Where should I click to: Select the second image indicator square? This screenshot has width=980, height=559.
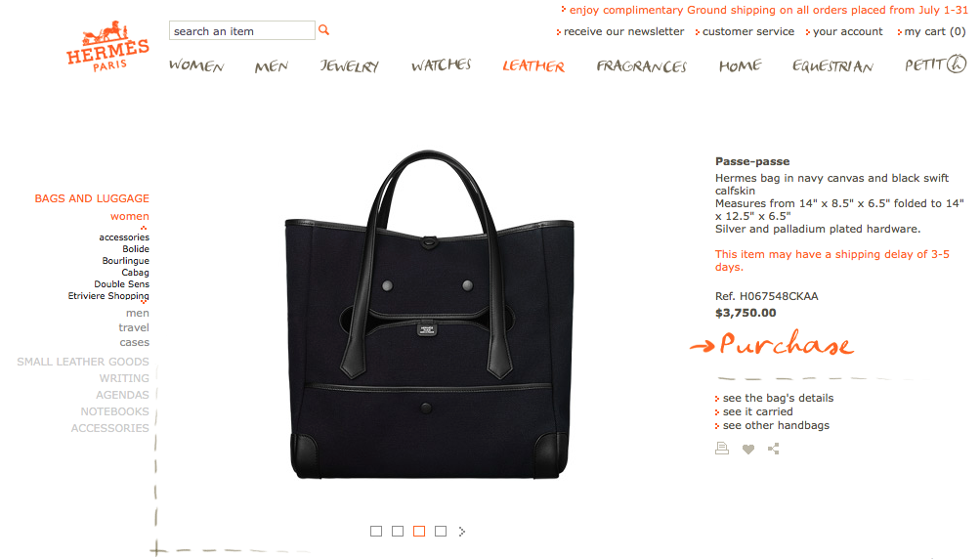(398, 531)
